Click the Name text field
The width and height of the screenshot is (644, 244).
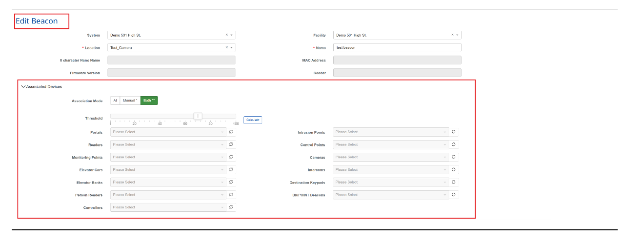coord(397,48)
